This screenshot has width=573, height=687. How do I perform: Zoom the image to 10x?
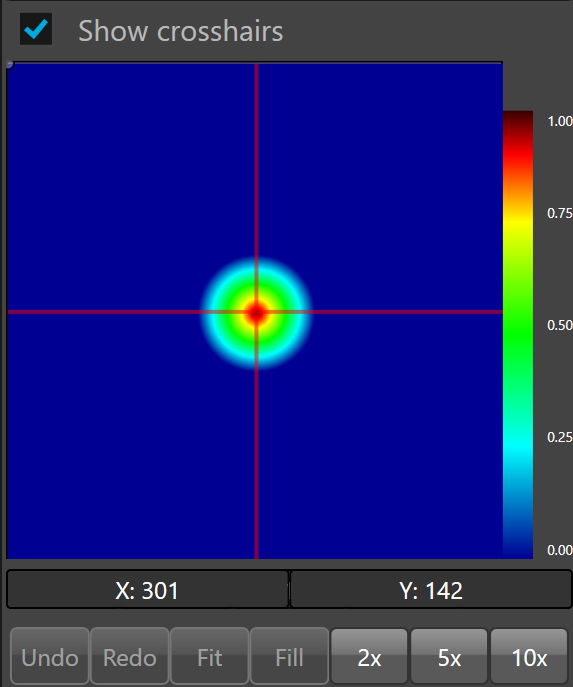point(529,656)
